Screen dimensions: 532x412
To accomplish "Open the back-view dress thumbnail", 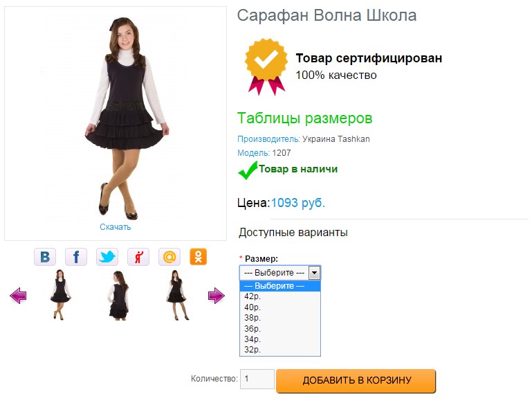I will click(119, 295).
